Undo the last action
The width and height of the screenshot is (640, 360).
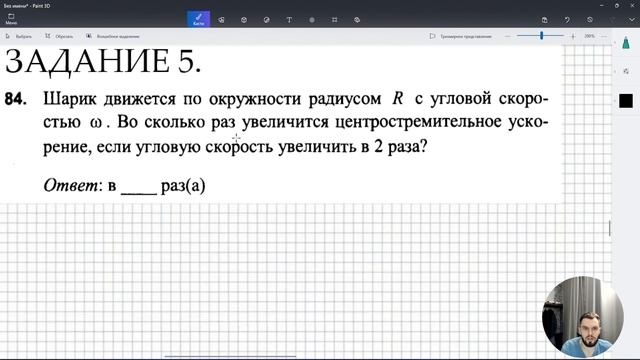[x=567, y=20]
